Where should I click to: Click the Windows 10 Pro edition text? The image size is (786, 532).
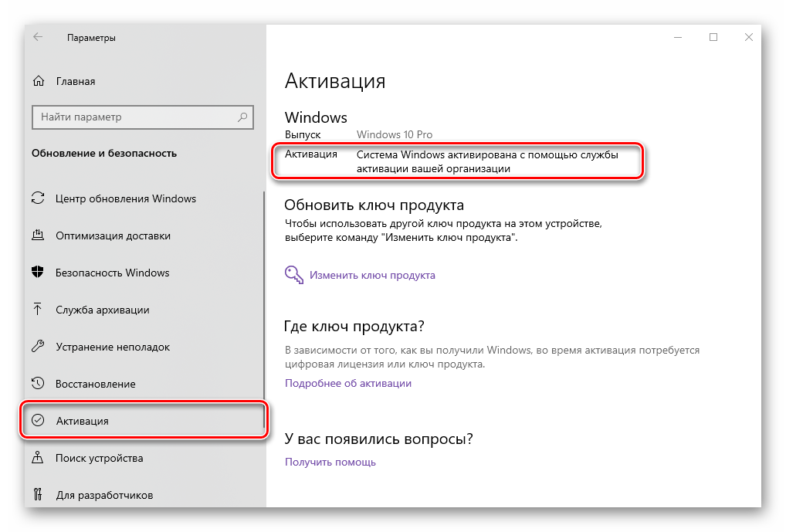394,134
